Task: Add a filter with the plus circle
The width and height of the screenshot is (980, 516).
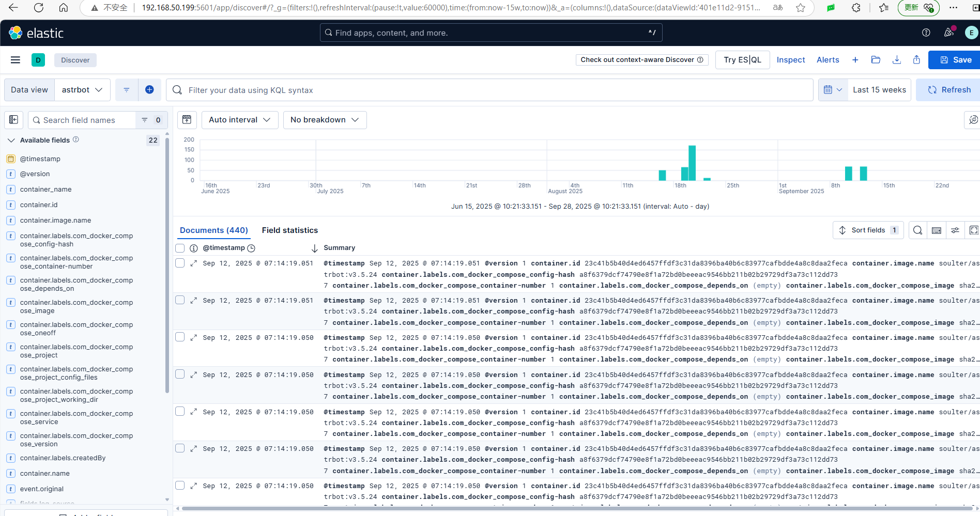Action: [x=149, y=90]
